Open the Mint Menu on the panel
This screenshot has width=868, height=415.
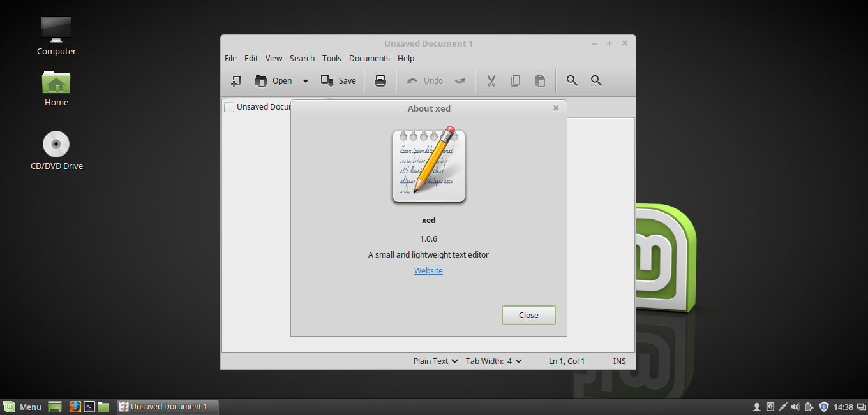coord(22,407)
